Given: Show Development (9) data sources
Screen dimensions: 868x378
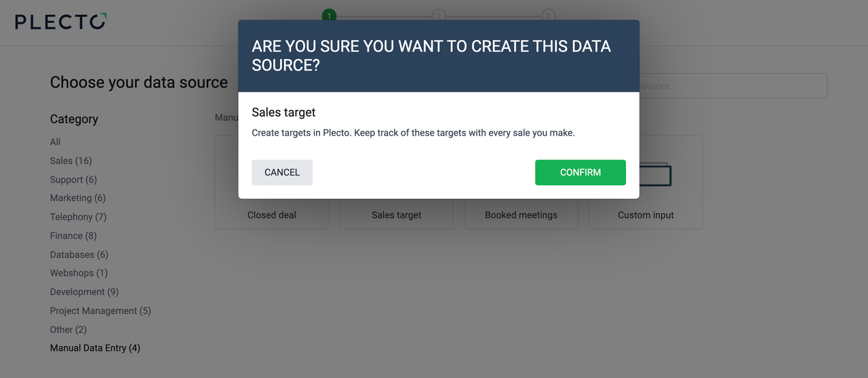Looking at the screenshot, I should click(84, 292).
